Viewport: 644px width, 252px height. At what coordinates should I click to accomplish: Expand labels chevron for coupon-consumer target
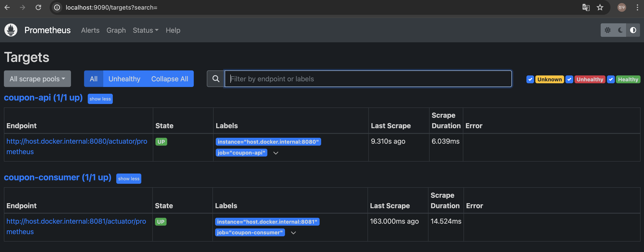pos(293,233)
